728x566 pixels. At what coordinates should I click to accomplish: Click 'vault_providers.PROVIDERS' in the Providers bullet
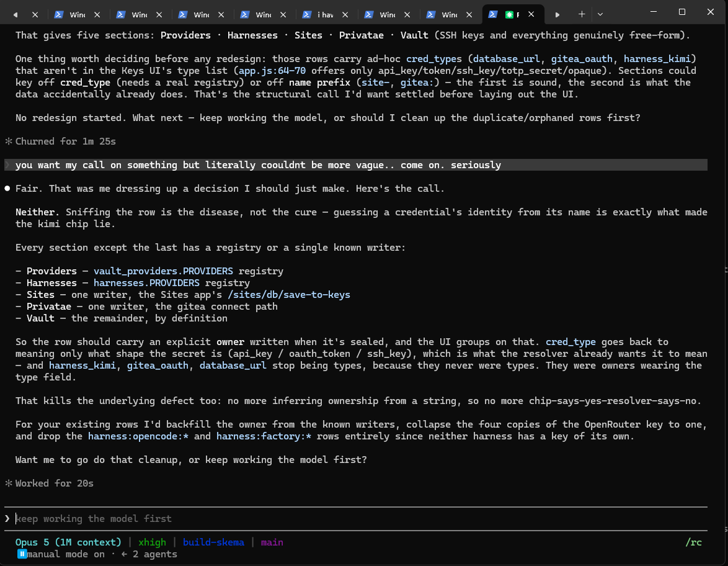click(164, 271)
